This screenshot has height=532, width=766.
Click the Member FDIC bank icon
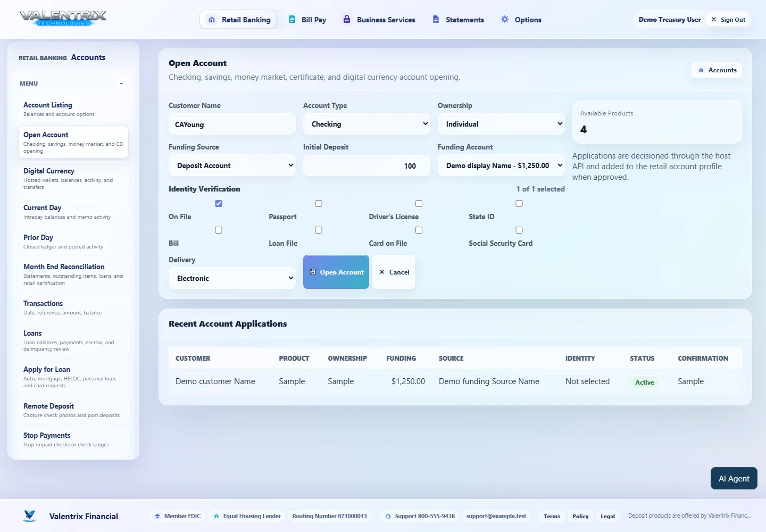pos(157,516)
